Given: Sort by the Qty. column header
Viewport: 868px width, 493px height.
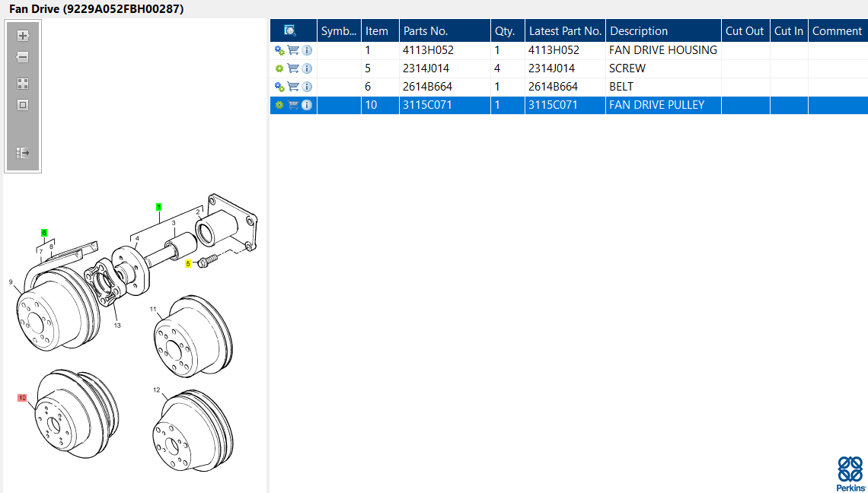Looking at the screenshot, I should coord(508,31).
